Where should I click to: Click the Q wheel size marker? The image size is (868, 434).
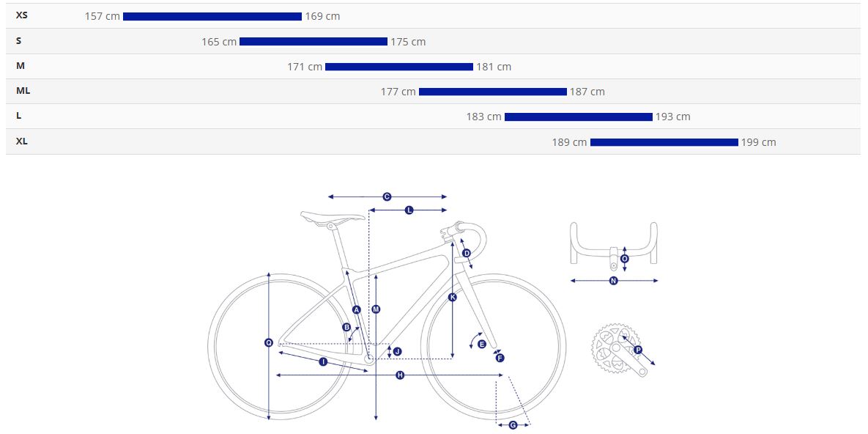coord(269,342)
